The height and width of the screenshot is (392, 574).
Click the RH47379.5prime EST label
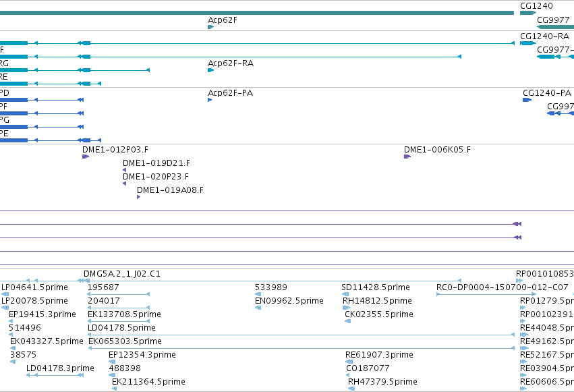pos(382,382)
